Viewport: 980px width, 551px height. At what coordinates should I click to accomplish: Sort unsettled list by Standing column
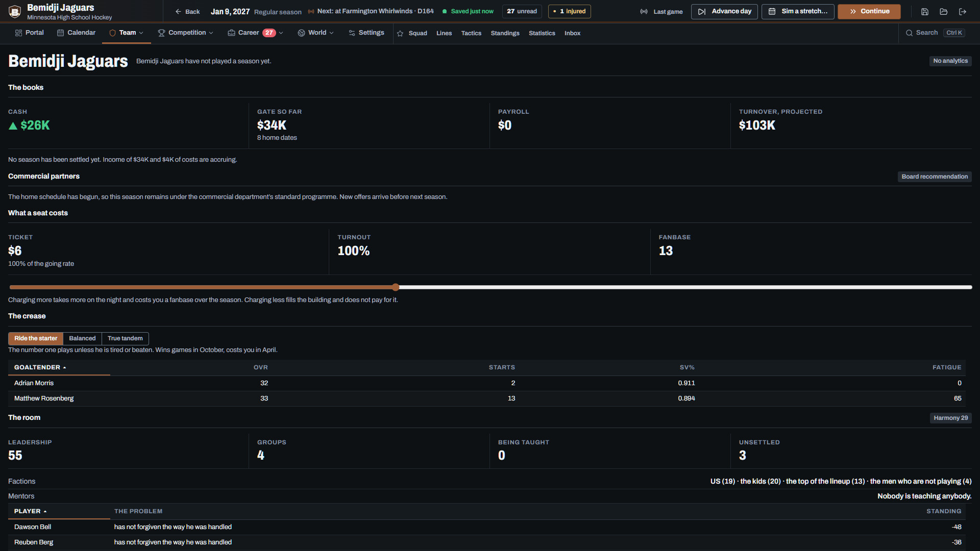point(944,511)
